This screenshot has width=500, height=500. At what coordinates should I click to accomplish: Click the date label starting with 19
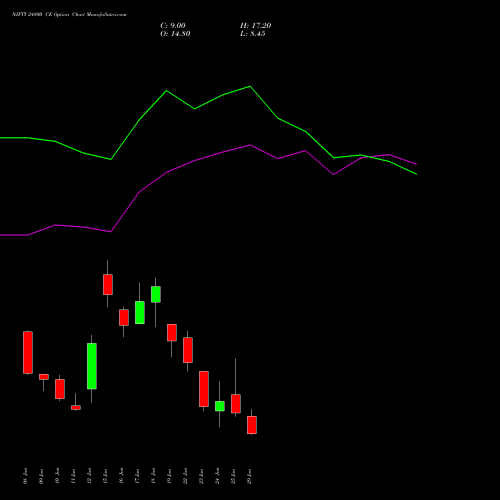tap(169, 476)
